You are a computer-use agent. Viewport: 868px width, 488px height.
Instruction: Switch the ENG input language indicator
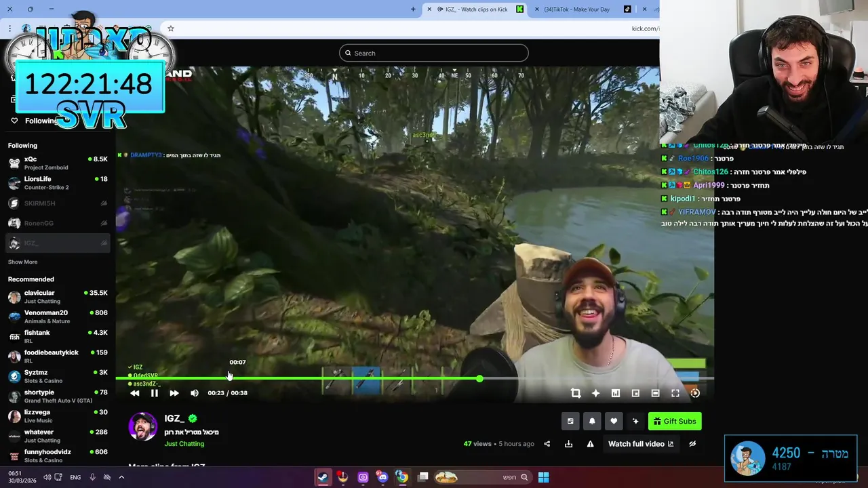click(75, 477)
